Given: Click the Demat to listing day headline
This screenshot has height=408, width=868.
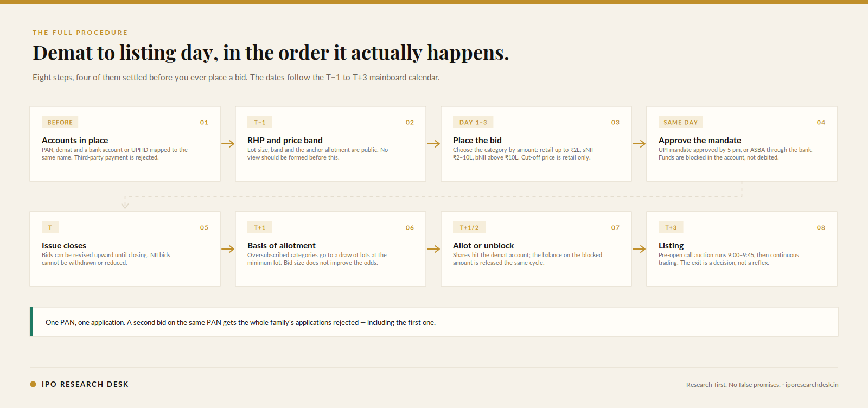Looking at the screenshot, I should click(x=271, y=53).
